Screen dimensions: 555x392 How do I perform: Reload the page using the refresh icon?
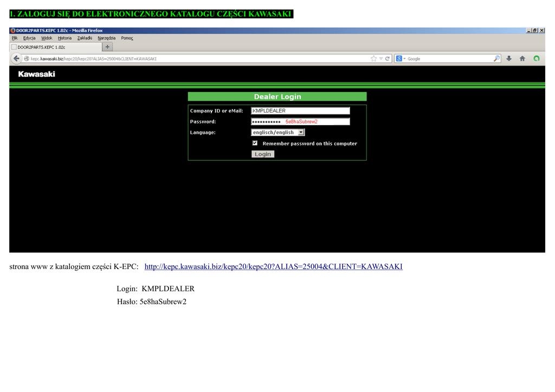tap(388, 58)
